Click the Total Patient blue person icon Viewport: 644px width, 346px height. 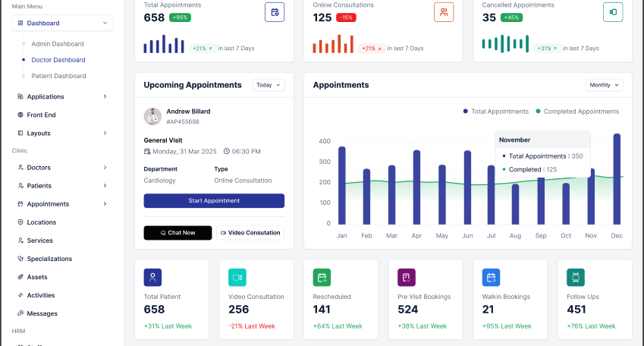click(x=152, y=278)
